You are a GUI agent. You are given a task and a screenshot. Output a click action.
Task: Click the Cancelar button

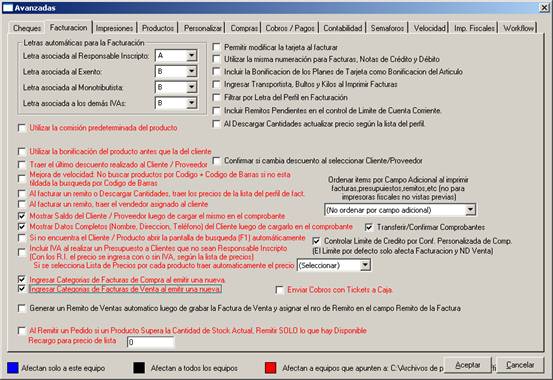pyautogui.click(x=520, y=365)
